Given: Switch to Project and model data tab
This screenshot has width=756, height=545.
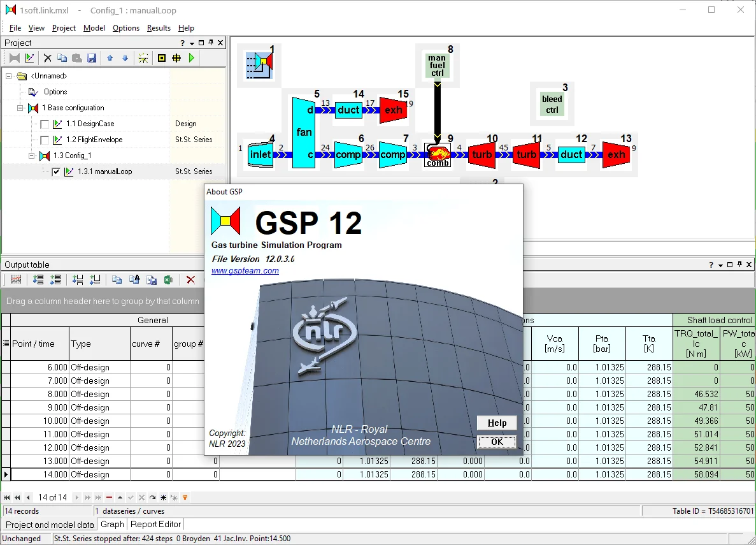Looking at the screenshot, I should [50, 525].
